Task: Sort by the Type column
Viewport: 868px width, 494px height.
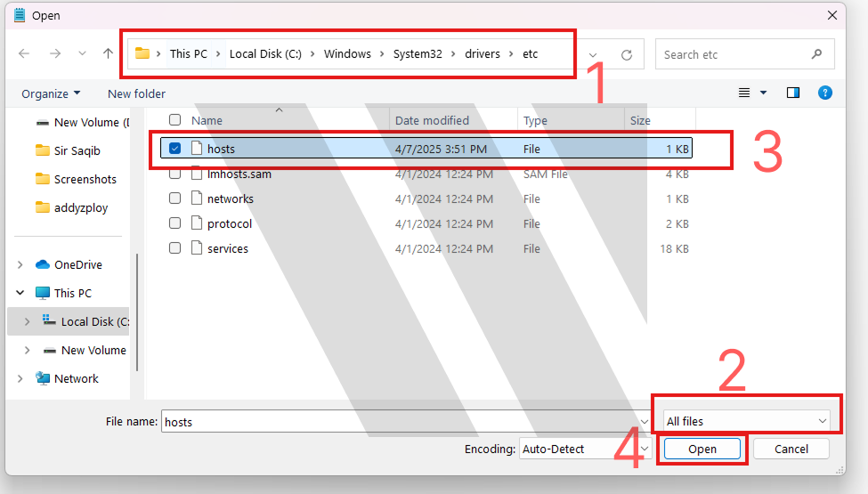Action: [x=535, y=120]
